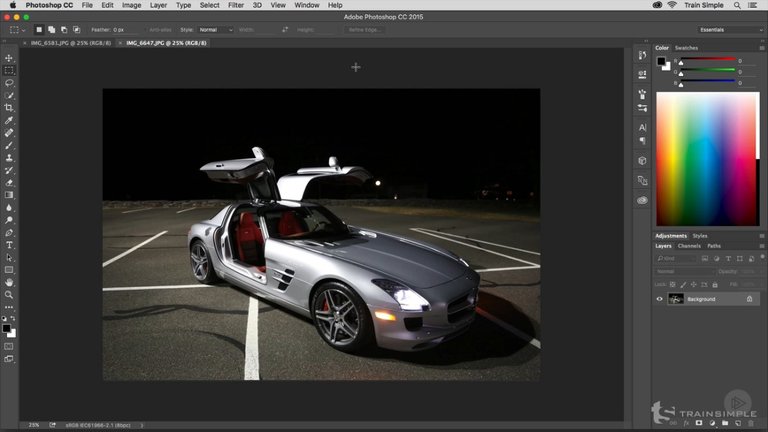Enable Add to selection mode
This screenshot has width=768, height=432.
51,30
